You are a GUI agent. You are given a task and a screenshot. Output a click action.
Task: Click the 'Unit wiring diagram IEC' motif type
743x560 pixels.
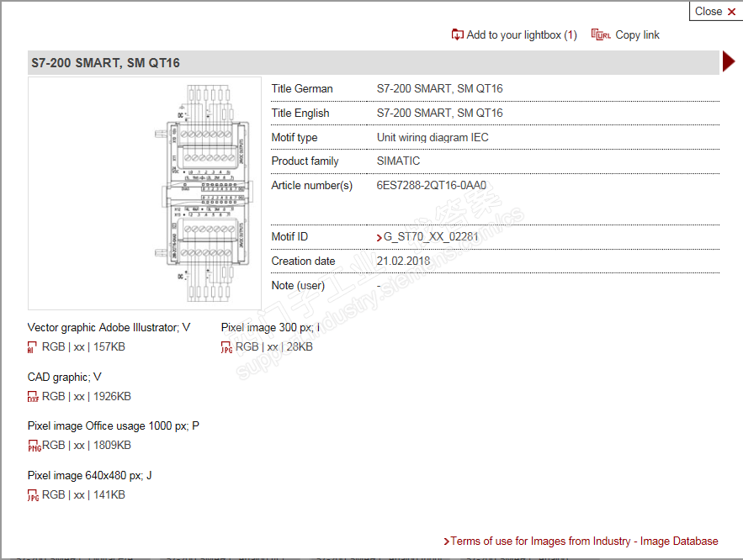pyautogui.click(x=433, y=138)
